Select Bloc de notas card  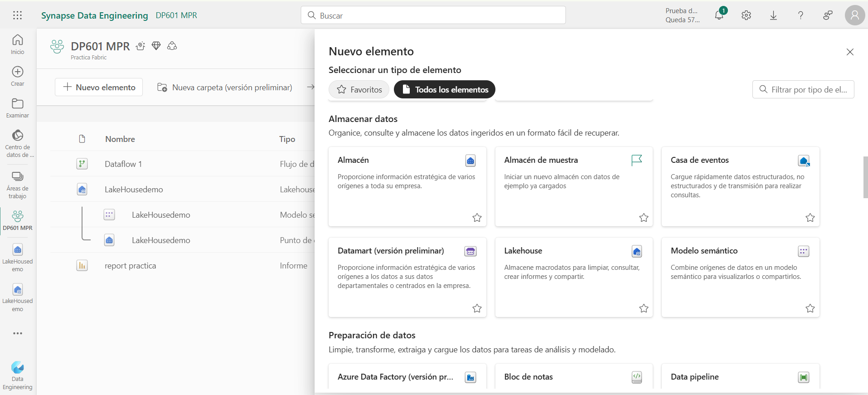tap(574, 376)
